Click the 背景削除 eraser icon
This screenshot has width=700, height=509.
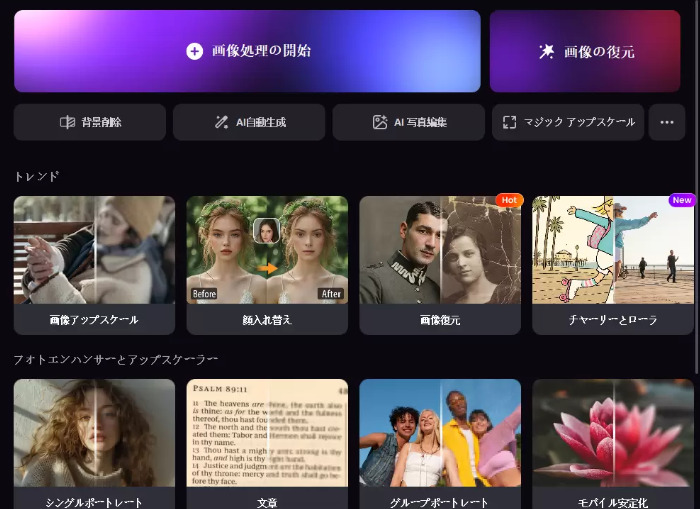67,122
